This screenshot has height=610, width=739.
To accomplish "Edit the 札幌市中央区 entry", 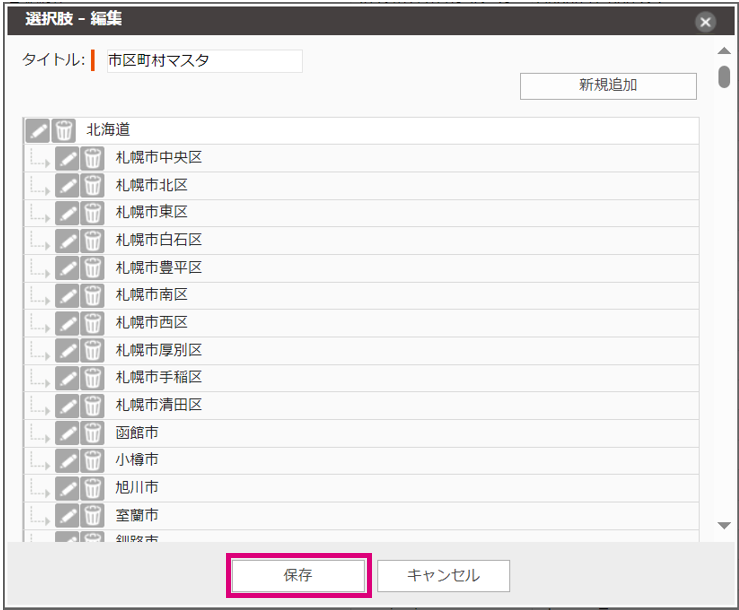I will click(67, 158).
